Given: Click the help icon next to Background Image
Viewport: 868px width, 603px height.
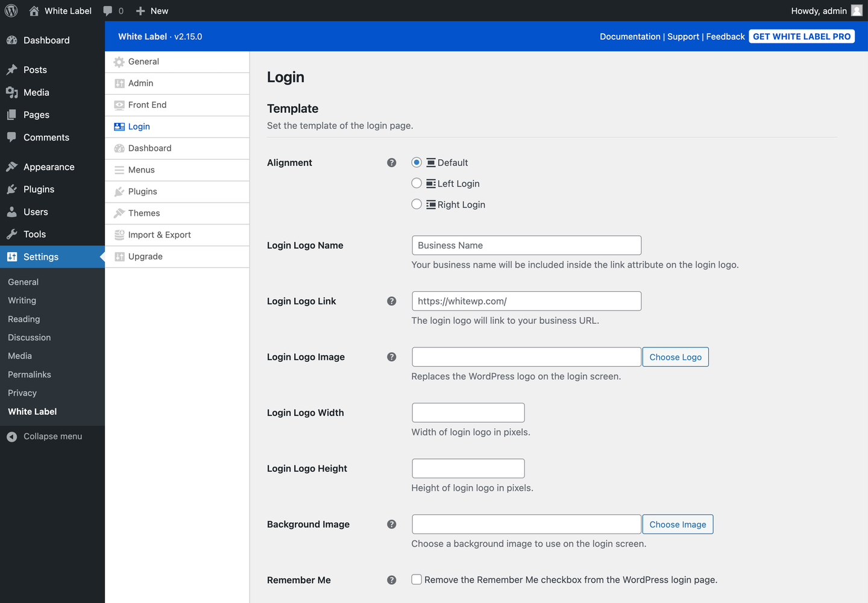Looking at the screenshot, I should click(392, 524).
